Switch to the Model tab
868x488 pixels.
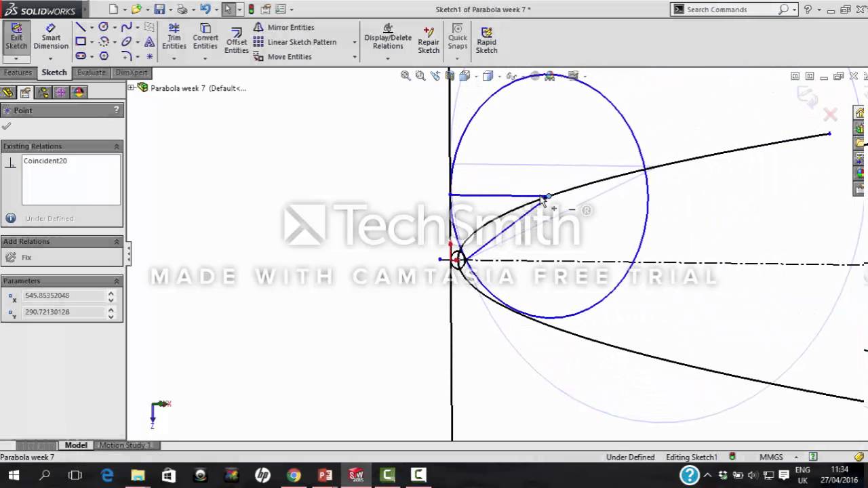(x=76, y=445)
